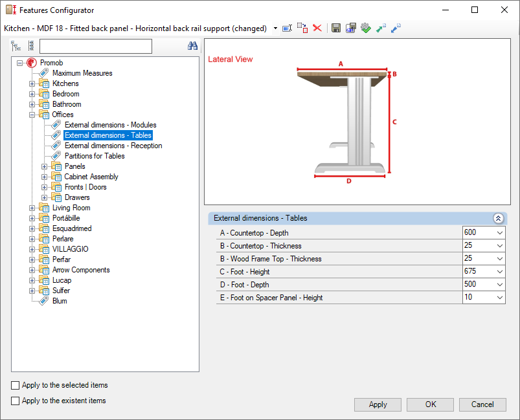The image size is (520, 420).
Task: Click the green arrow export icon
Action: 381,28
